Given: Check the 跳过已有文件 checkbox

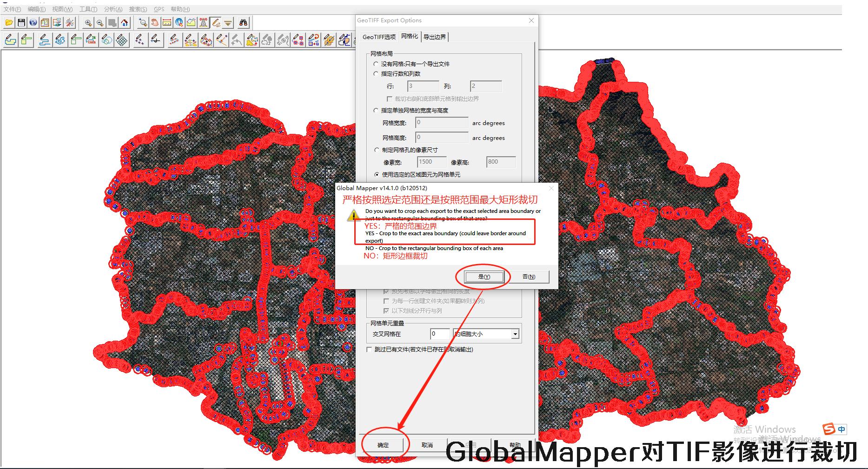Looking at the screenshot, I should click(x=370, y=350).
